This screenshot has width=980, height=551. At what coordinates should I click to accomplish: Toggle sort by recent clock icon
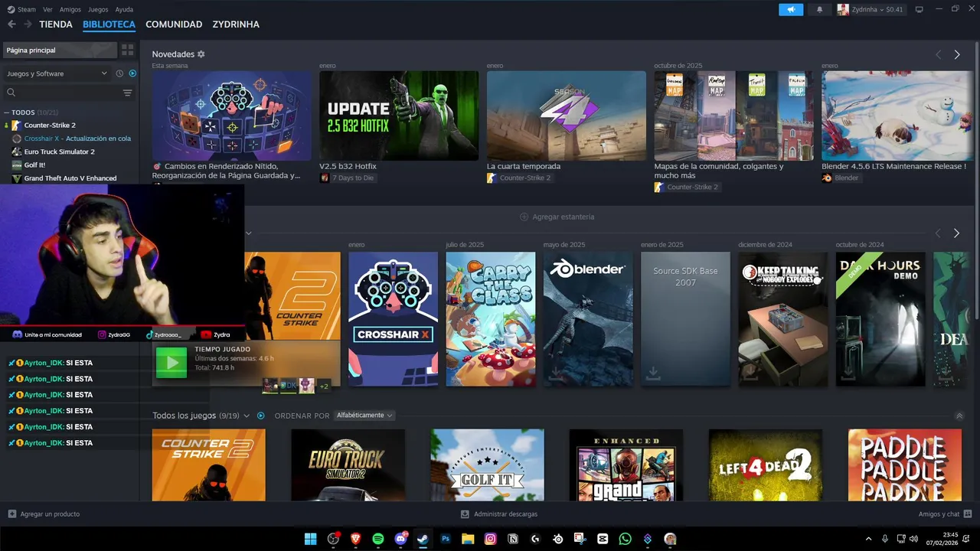tap(119, 73)
